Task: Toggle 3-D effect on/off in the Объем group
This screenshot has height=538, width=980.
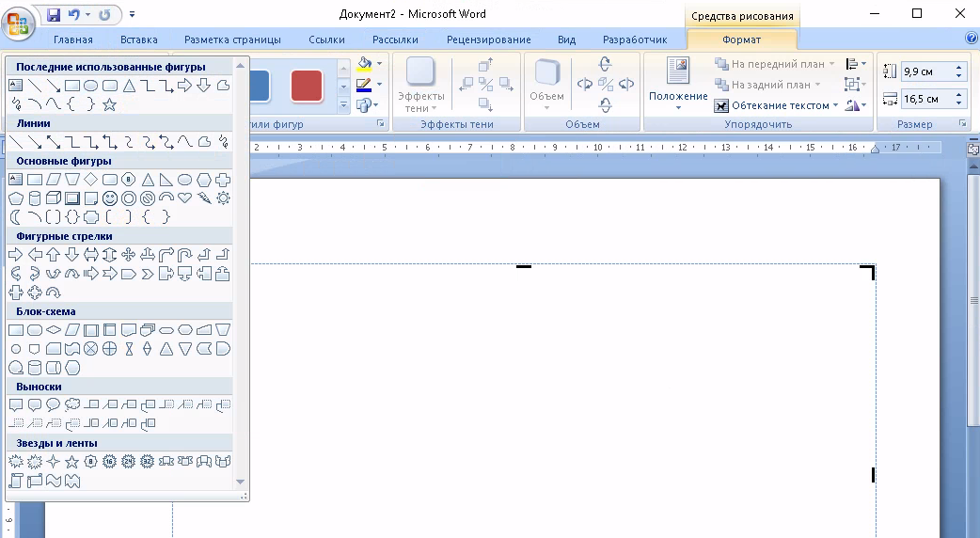Action: tap(605, 84)
